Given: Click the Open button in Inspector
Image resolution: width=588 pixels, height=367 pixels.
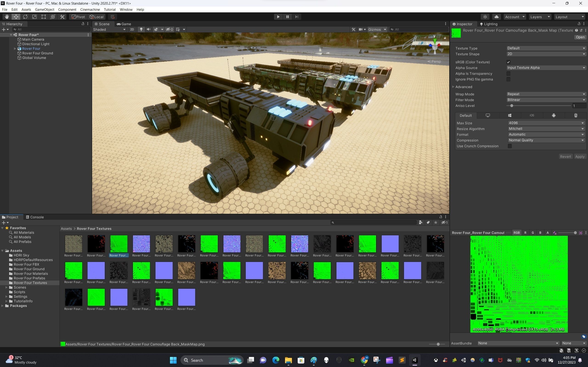Looking at the screenshot, I should 580,37.
